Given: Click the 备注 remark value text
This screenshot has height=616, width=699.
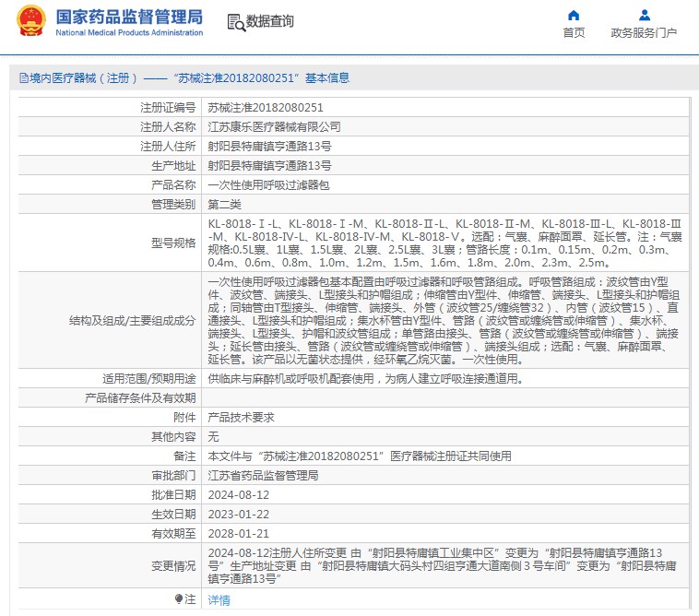Looking at the screenshot, I should (x=360, y=456).
